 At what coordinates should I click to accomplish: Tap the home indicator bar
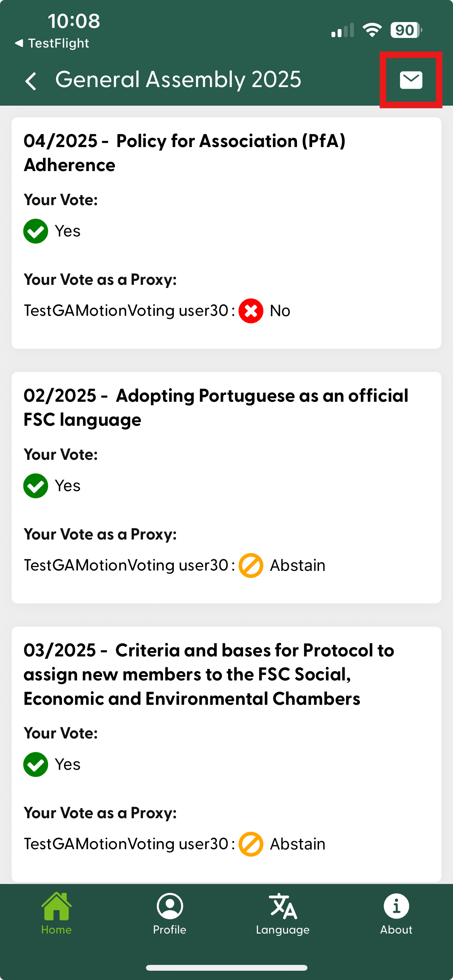(226, 968)
